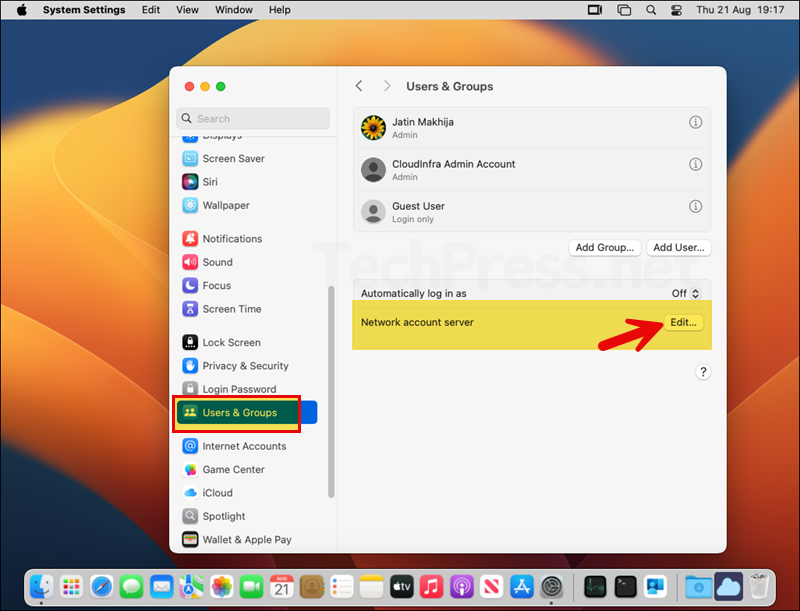Select Screen Time in sidebar

tap(221, 309)
